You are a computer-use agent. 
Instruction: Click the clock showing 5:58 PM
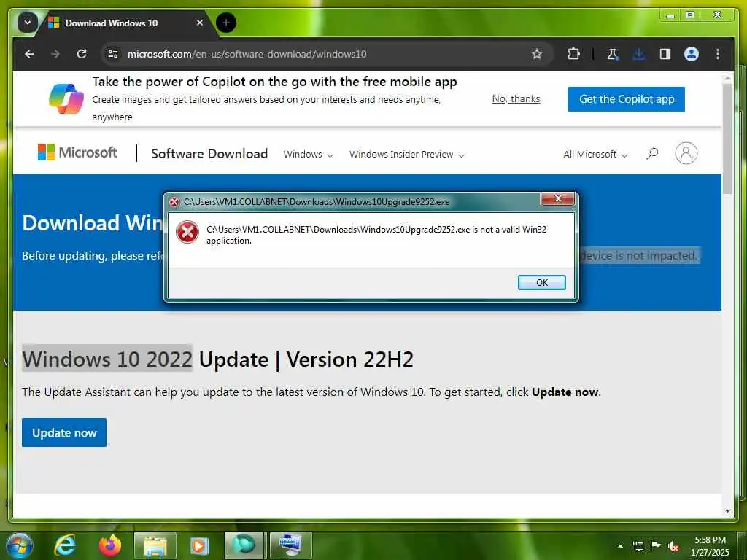point(710,546)
